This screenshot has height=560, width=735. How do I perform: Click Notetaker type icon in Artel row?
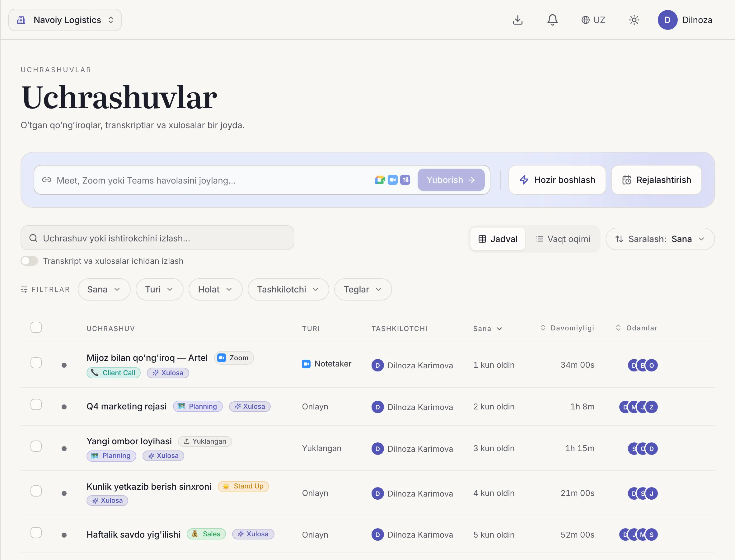(x=306, y=364)
